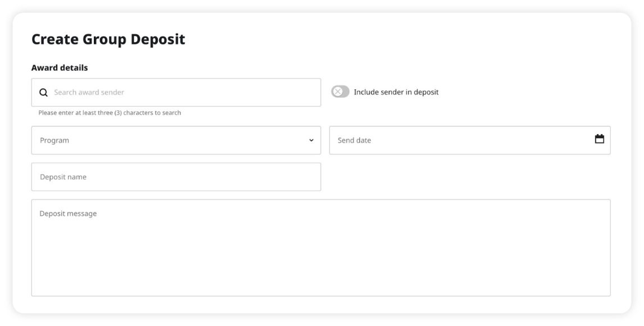Viewport: 644px width, 326px height.
Task: Click the X knob inside the toggle
Action: click(337, 92)
